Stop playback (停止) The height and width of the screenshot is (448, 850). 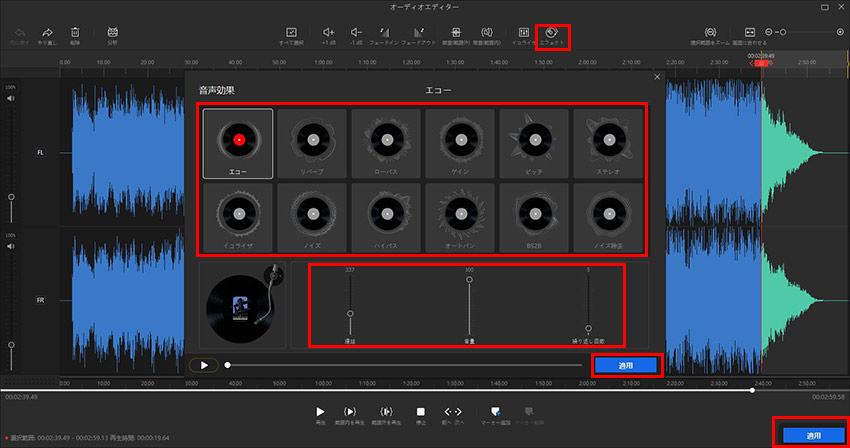pos(421,412)
